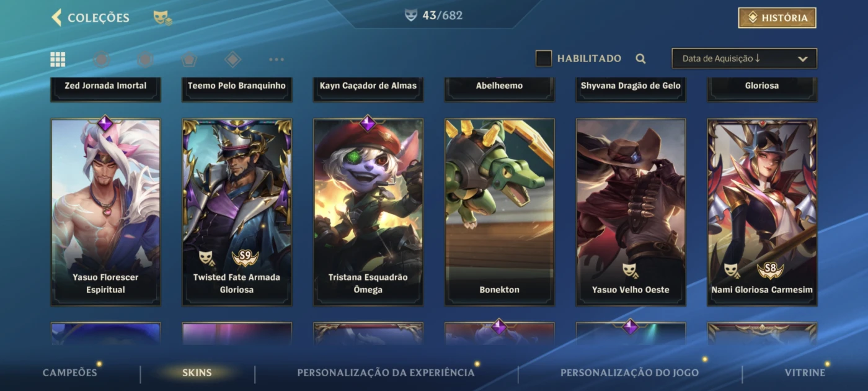Open the skin search magnifier
Image resolution: width=868 pixels, height=391 pixels.
point(641,59)
